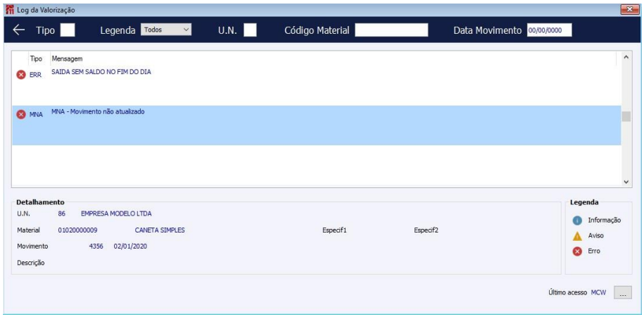
Task: Open the Legenda Todos dropdown
Action: pos(166,30)
